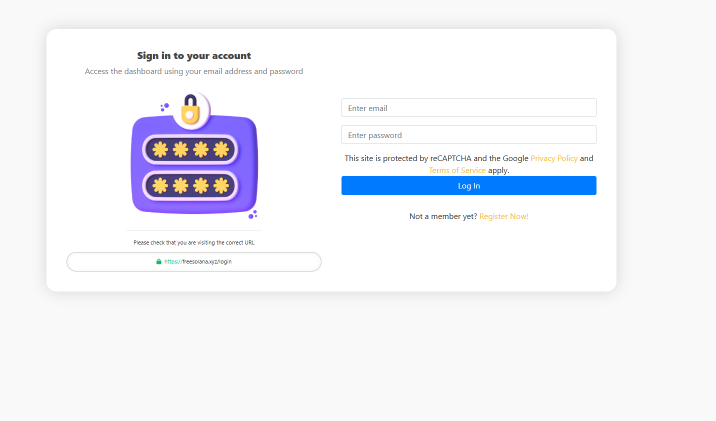The image size is (716, 421).
Task: Click the first asterisk in the upper illustration row
Action: pyautogui.click(x=160, y=149)
